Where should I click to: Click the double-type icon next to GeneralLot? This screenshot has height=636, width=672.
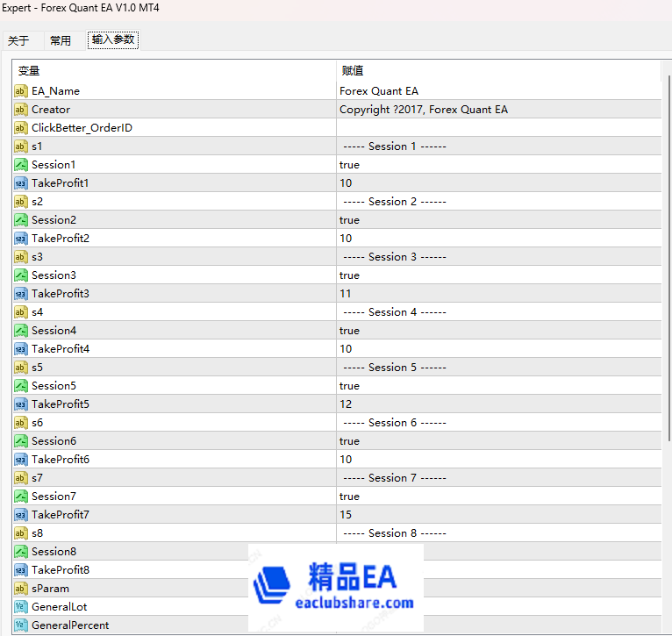click(x=20, y=607)
